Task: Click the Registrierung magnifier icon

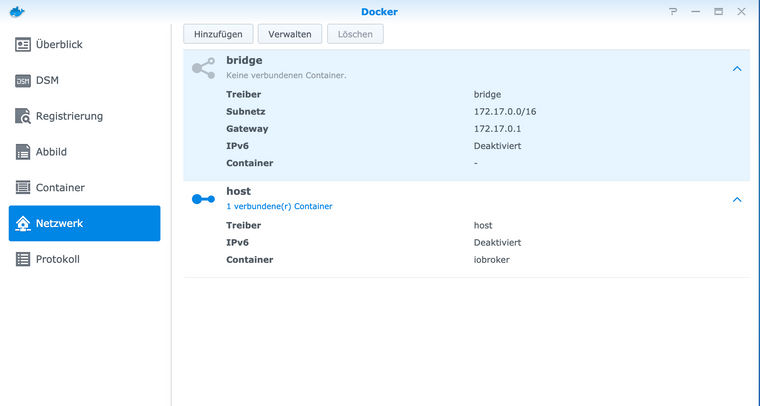Action: (23, 116)
